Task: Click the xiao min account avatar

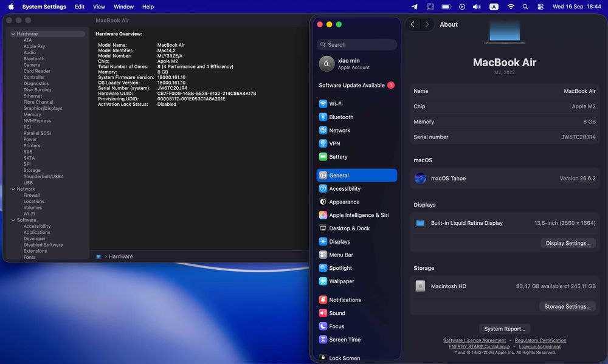Action: pyautogui.click(x=326, y=64)
